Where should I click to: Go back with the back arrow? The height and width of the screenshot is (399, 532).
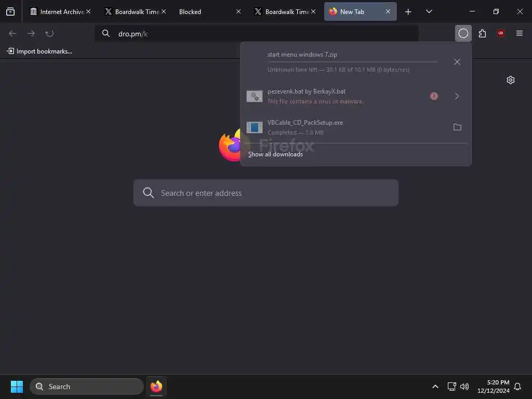[x=12, y=33]
